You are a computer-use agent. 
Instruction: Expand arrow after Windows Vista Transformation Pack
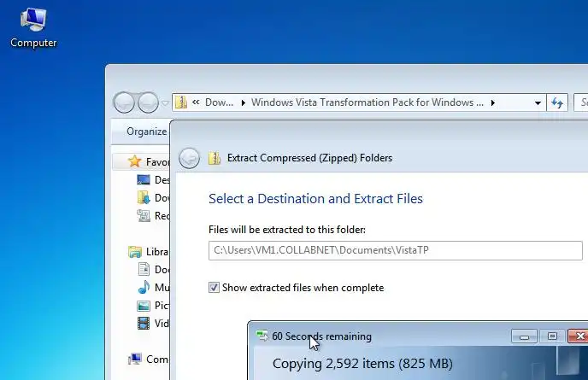(x=493, y=102)
